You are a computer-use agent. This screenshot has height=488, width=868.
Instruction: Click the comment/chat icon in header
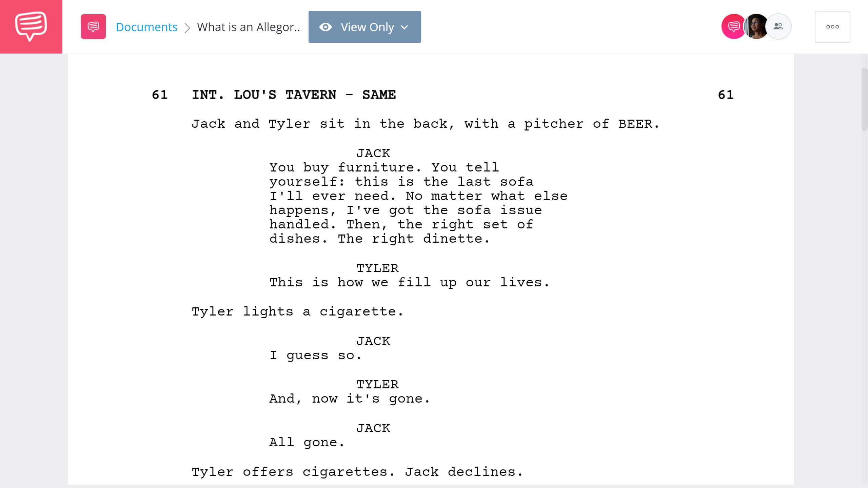(733, 26)
